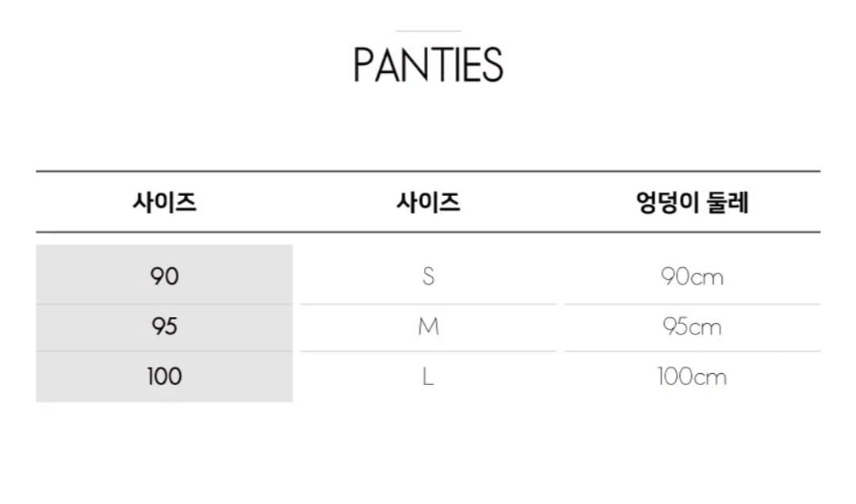Select the size 95 cell
Viewport: 856px width, 504px height.
tap(164, 327)
